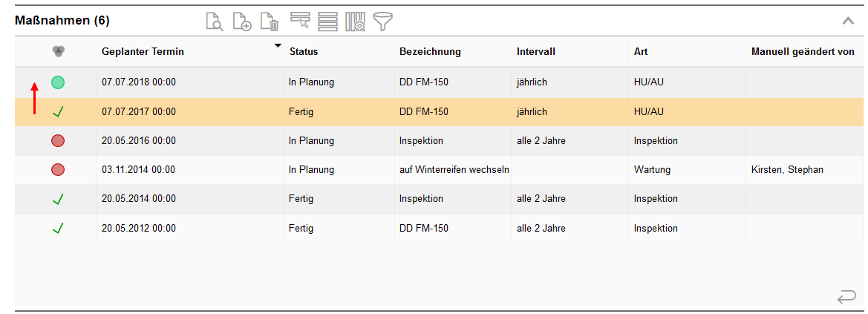
Task: Sort by the Status column header
Action: point(304,52)
